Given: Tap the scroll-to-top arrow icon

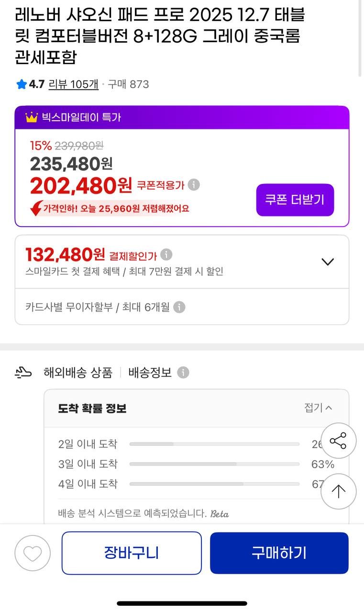Looking at the screenshot, I should coord(338,491).
